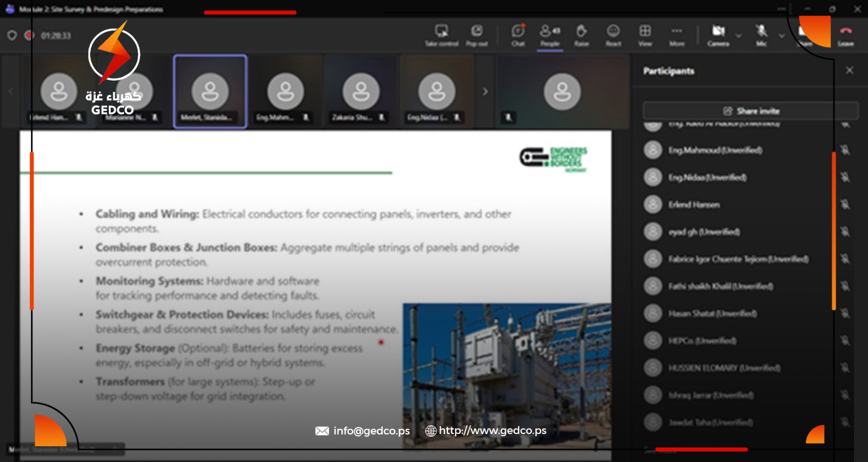Toggle the Camera on

pyautogui.click(x=718, y=31)
